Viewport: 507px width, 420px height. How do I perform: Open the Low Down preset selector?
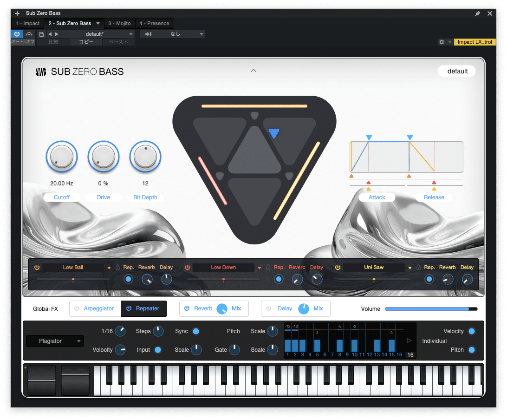(223, 267)
